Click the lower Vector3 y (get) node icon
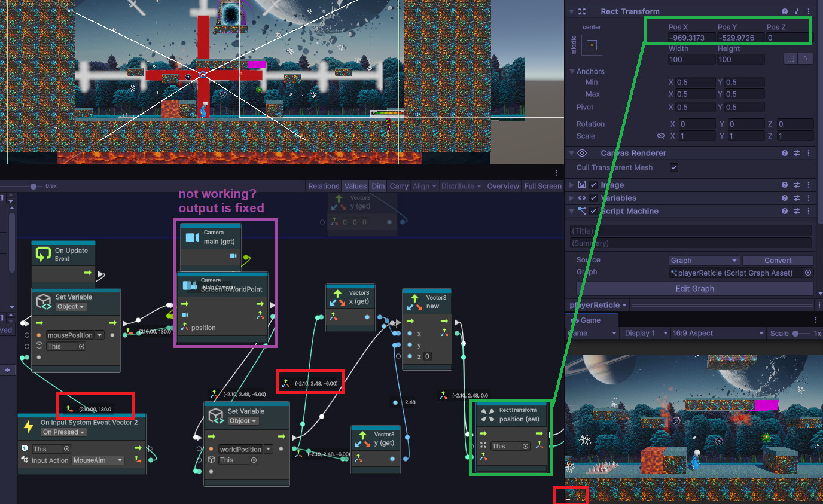 [x=363, y=439]
